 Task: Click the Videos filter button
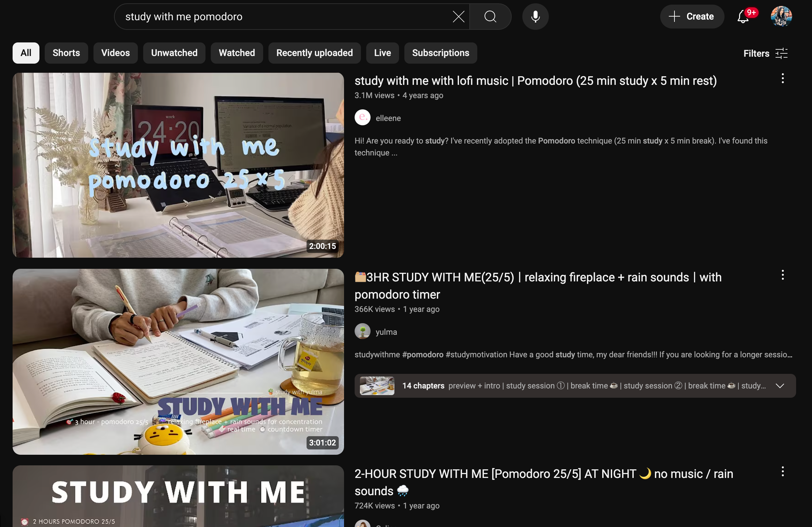pyautogui.click(x=115, y=53)
